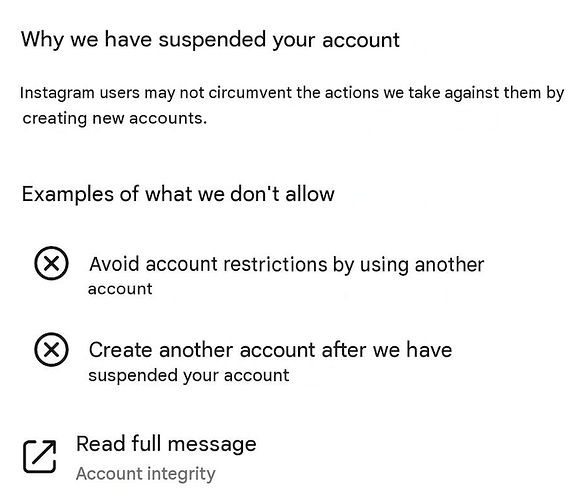Image resolution: width=586 pixels, height=499 pixels.
Task: Click the X icon beside Create another account
Action: [x=51, y=349]
